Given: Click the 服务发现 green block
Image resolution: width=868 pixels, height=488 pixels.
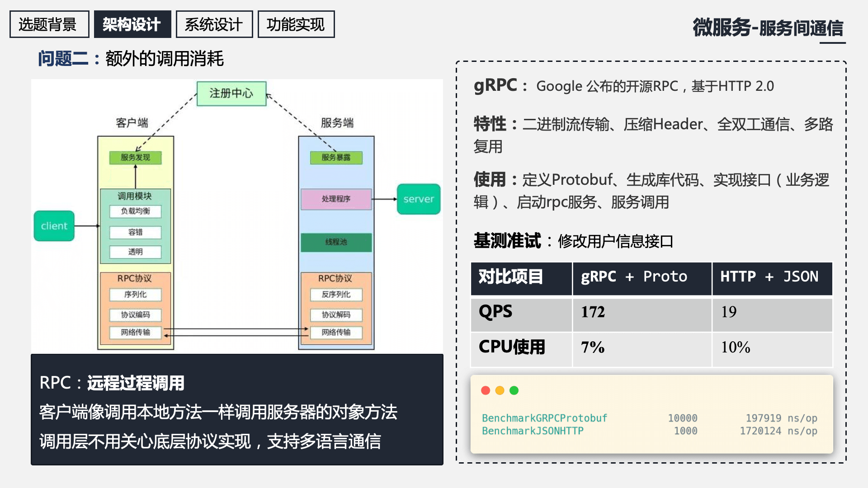Looking at the screenshot, I should [x=135, y=157].
